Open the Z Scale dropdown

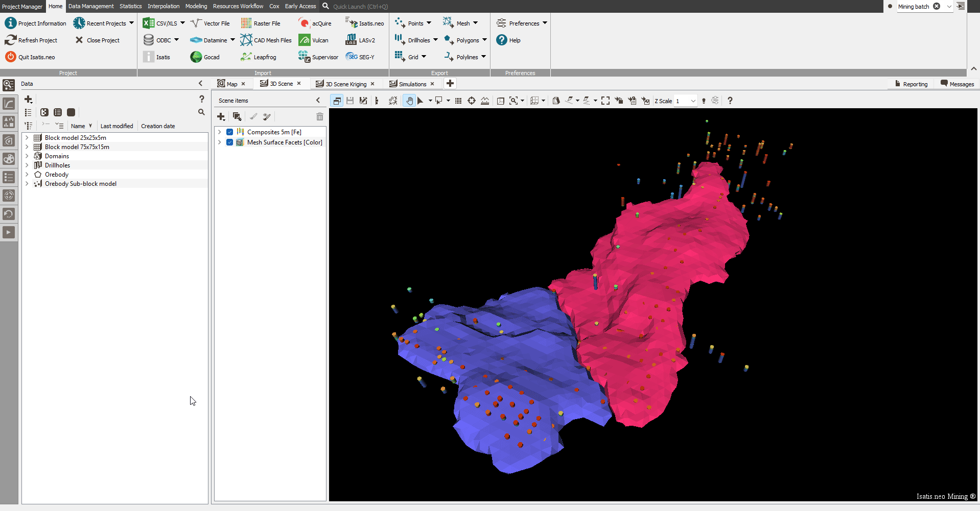693,101
